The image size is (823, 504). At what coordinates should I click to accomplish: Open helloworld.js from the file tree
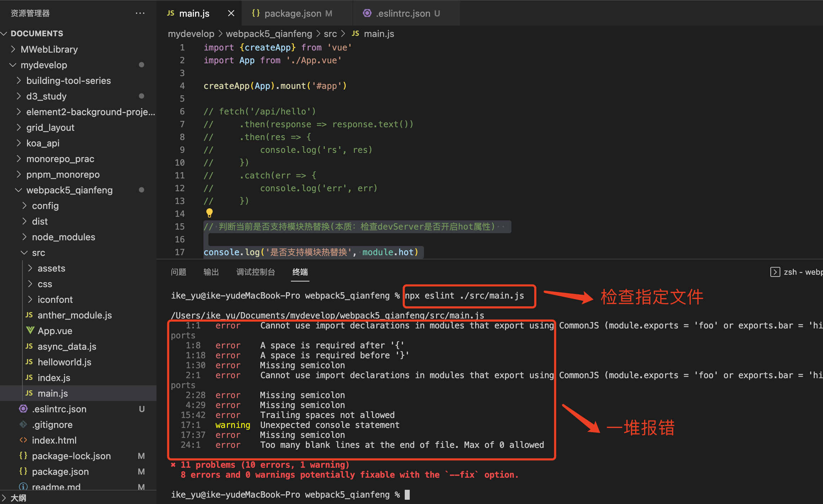64,362
